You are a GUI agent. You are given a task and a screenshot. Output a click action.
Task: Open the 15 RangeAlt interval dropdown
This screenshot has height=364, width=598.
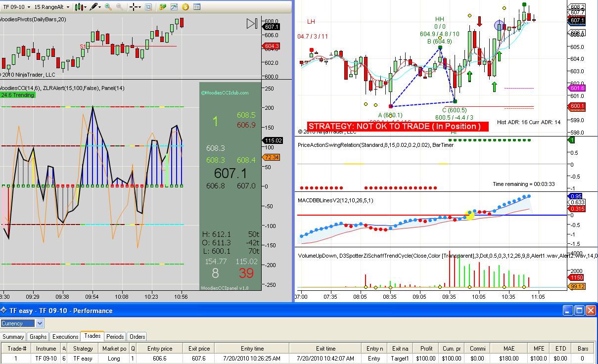(51, 7)
